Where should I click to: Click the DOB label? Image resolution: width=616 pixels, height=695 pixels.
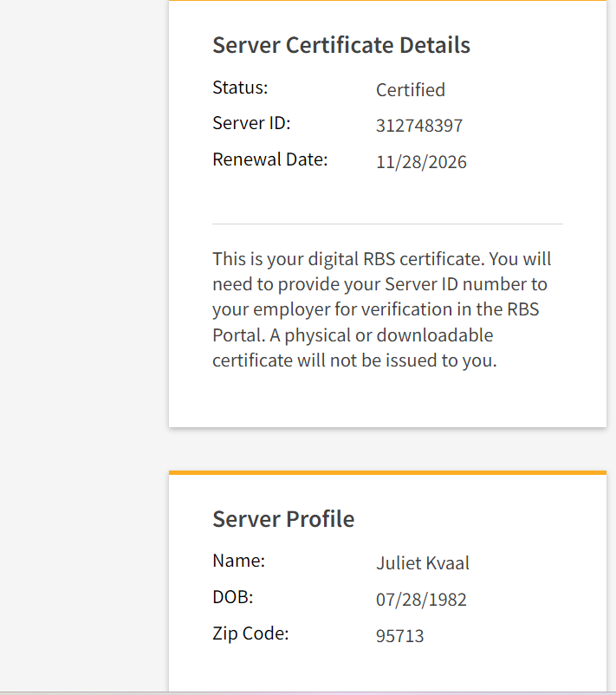(232, 597)
